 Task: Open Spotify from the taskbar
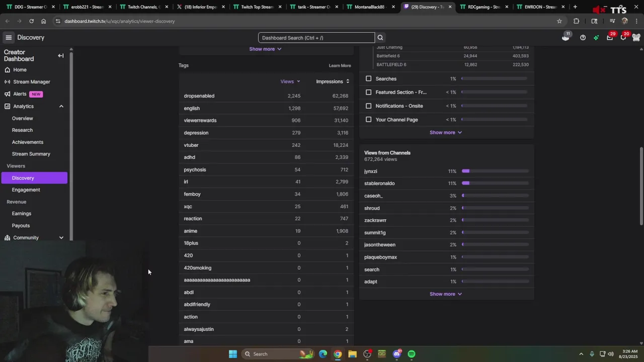click(x=412, y=354)
